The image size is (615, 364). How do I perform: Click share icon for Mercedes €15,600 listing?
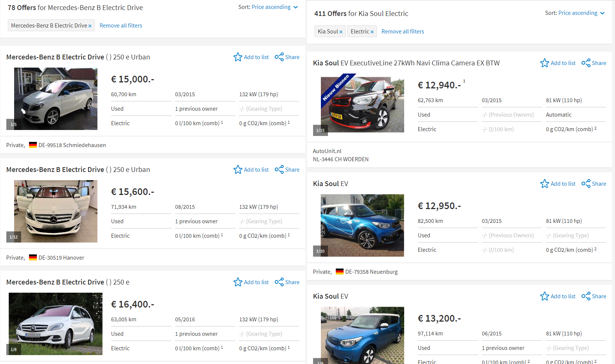click(279, 169)
